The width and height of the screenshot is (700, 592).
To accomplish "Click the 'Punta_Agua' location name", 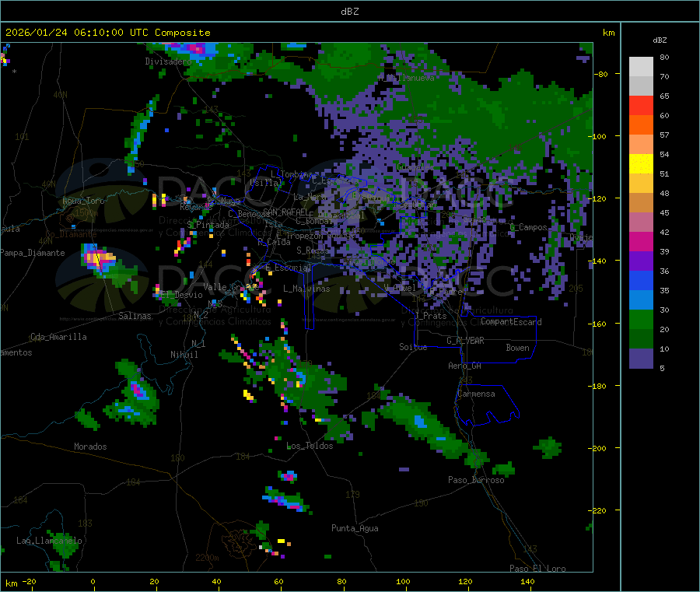I will 355,529.
